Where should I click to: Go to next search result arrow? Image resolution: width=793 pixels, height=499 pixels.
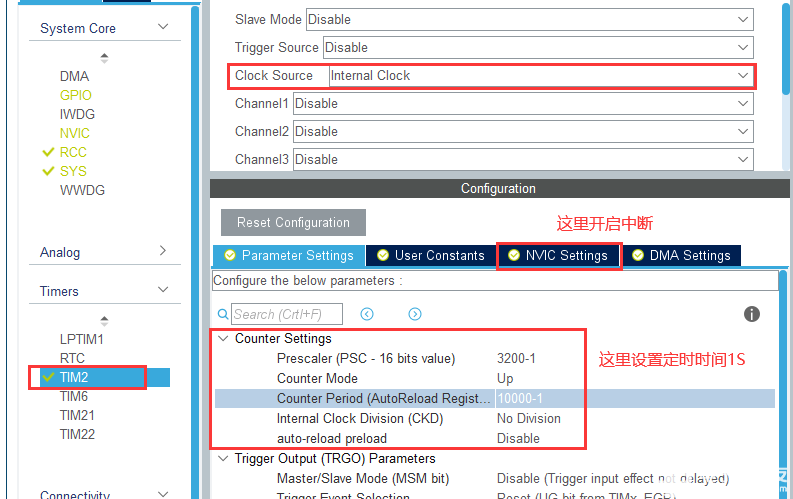(x=415, y=314)
